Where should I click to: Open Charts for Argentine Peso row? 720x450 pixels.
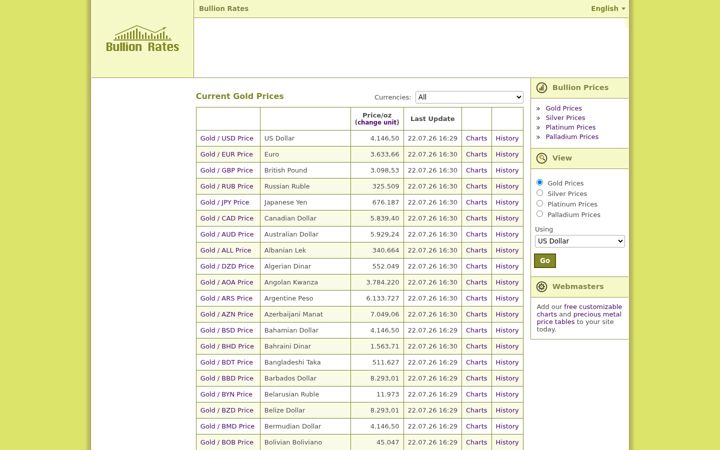(x=476, y=298)
